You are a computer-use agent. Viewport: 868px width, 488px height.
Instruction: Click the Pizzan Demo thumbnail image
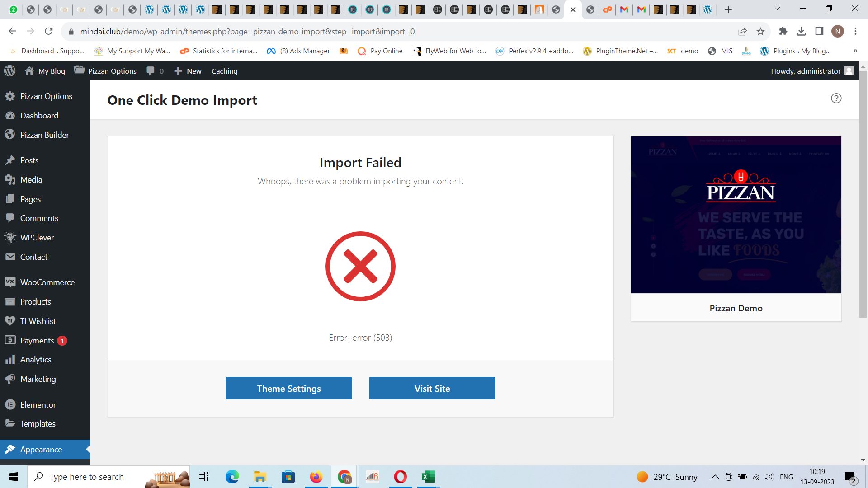[x=736, y=215]
